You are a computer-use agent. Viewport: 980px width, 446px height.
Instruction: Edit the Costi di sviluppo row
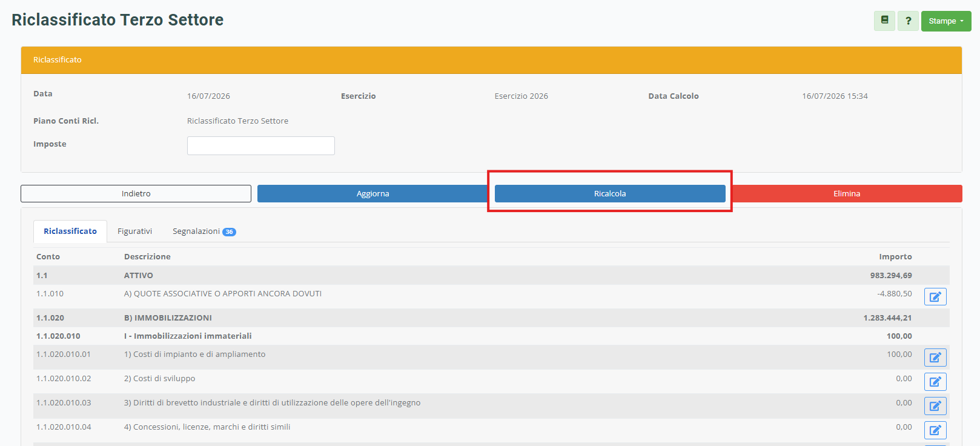[x=935, y=381]
